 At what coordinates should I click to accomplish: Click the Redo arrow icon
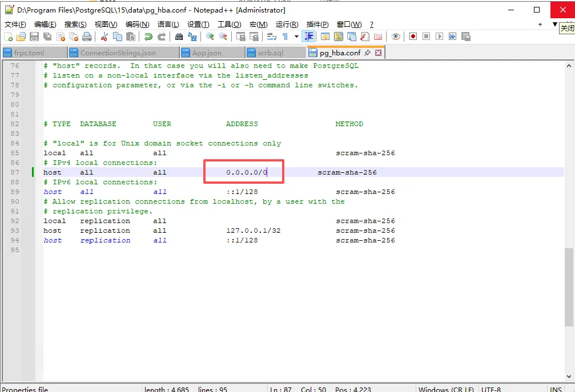[162, 37]
